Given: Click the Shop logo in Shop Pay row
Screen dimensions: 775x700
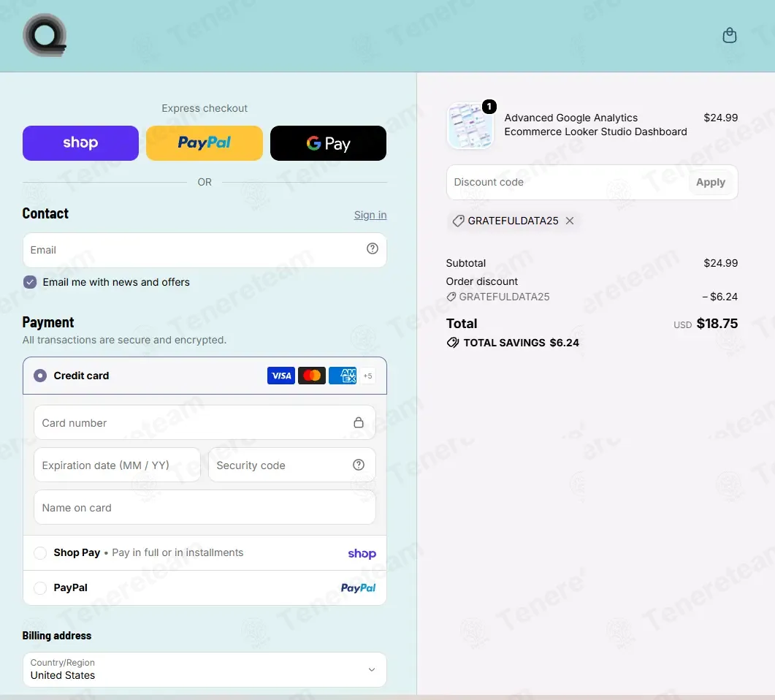Looking at the screenshot, I should tap(362, 554).
